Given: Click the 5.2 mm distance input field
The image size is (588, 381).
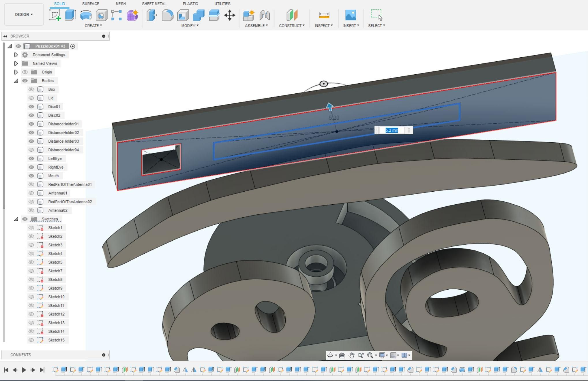Looking at the screenshot, I should [392, 130].
